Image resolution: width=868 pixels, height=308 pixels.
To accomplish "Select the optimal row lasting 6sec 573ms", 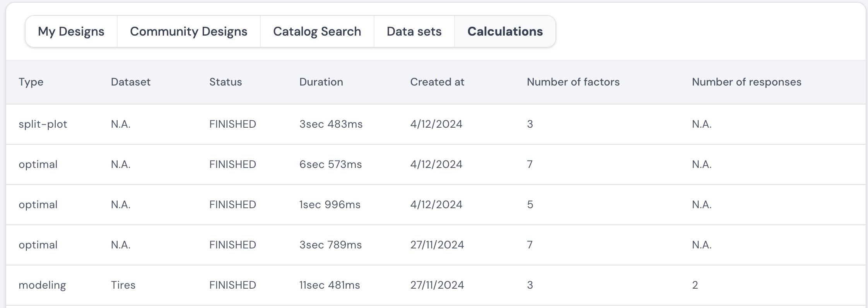I will click(436, 164).
